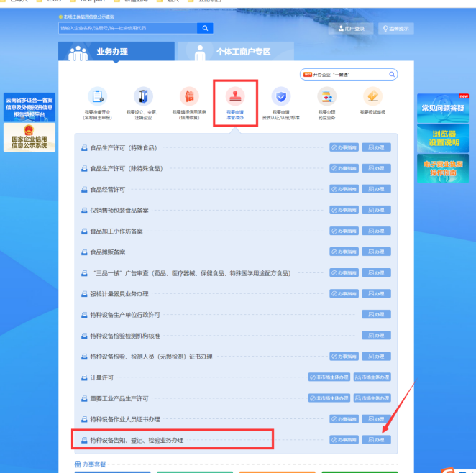Image resolution: width=476 pixels, height=473 pixels.
Task: Click the 我要申请资质认证 shield icon
Action: coord(281,96)
